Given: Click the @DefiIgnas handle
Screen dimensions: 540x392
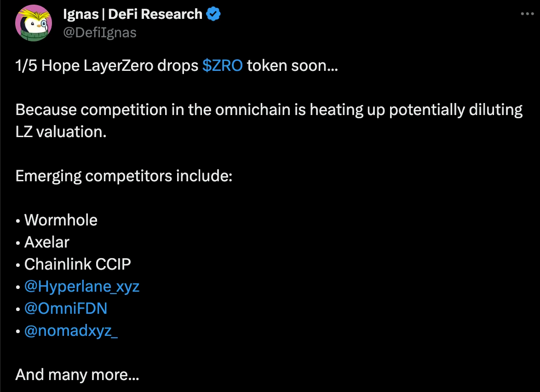Looking at the screenshot, I should (99, 33).
